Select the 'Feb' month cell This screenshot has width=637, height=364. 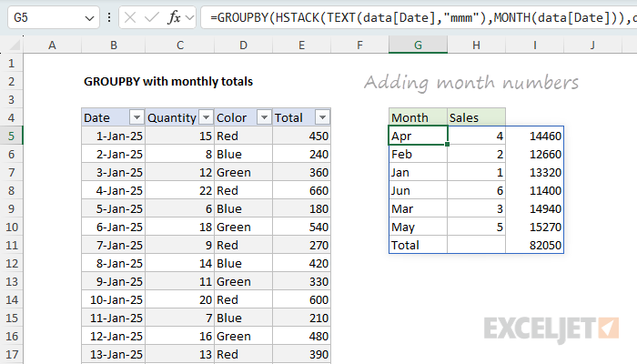(418, 154)
